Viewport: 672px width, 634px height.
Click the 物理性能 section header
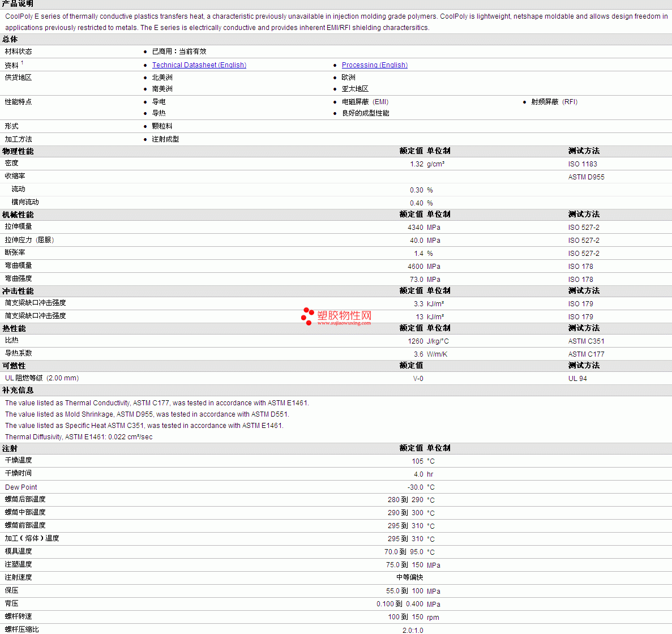tap(18, 151)
